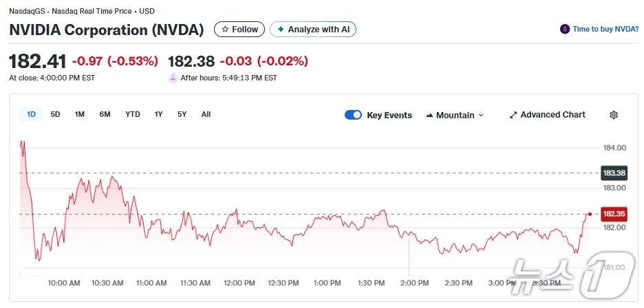
Task: Click the star icon in Follow button
Action: (x=224, y=30)
